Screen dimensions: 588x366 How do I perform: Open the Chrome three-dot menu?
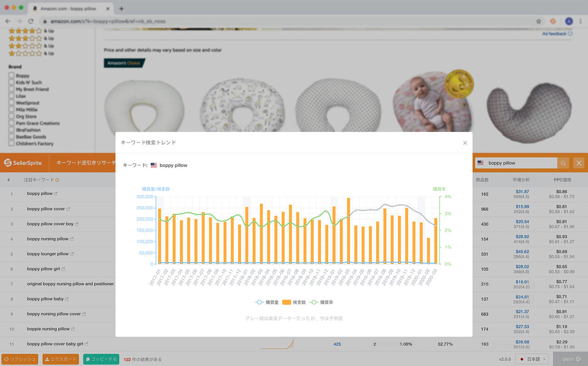(580, 21)
